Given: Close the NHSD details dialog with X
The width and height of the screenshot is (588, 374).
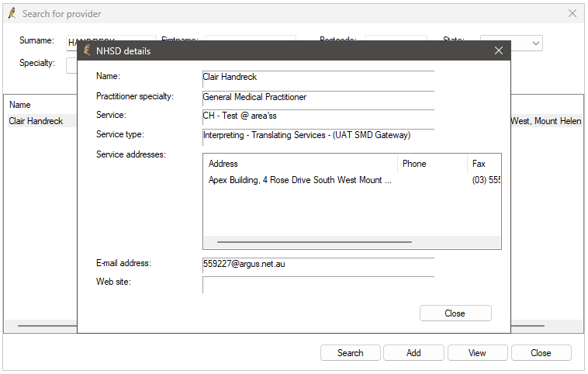Looking at the screenshot, I should 499,51.
